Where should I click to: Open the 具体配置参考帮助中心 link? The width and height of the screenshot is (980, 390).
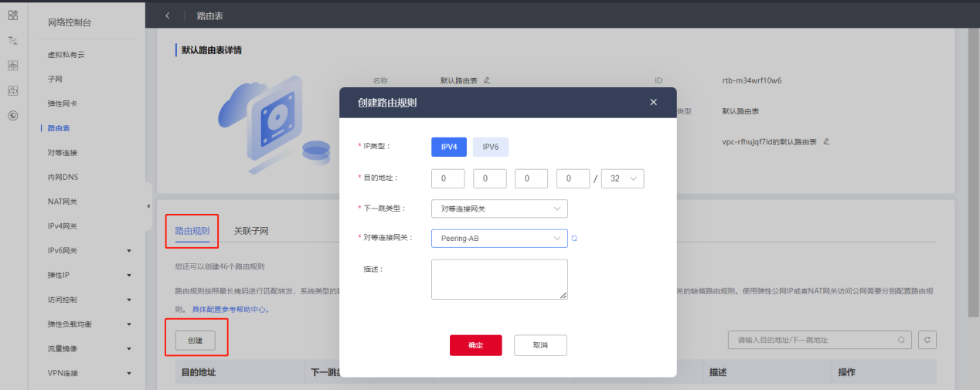click(x=230, y=310)
